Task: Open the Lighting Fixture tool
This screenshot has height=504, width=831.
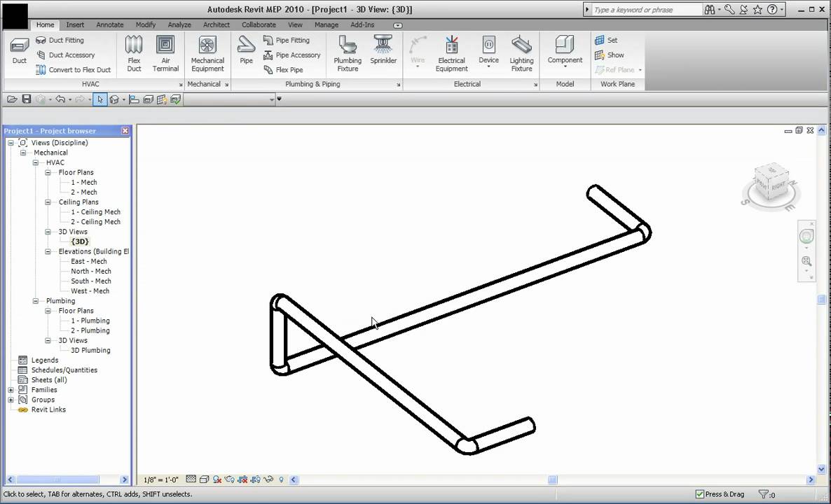Action: pos(521,52)
